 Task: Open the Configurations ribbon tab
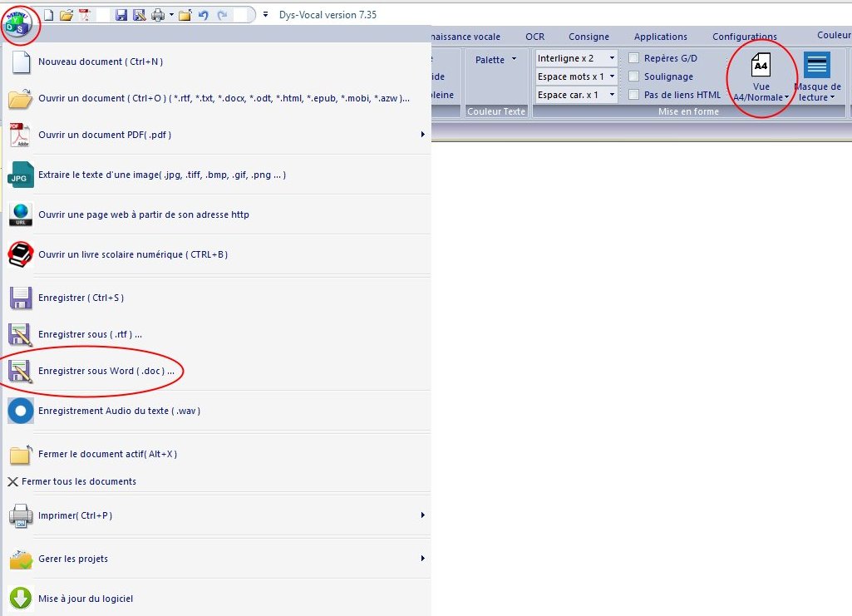click(744, 37)
